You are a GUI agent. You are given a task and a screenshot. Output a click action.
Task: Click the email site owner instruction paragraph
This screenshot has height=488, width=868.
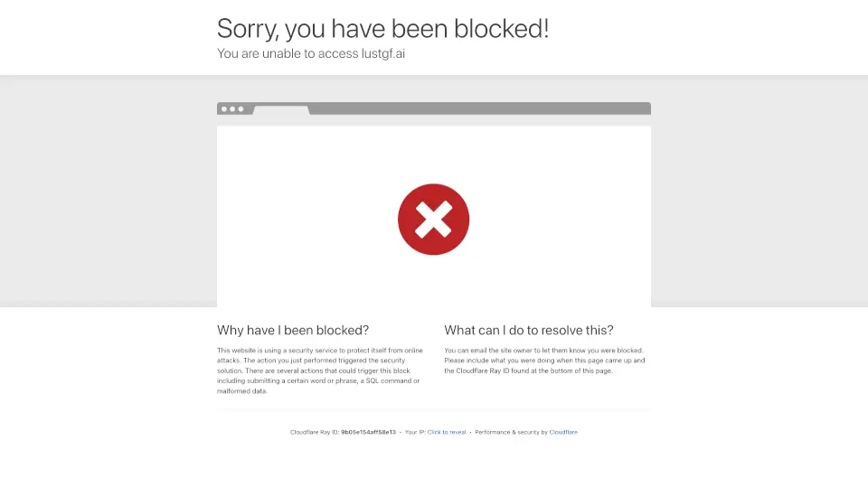click(544, 361)
